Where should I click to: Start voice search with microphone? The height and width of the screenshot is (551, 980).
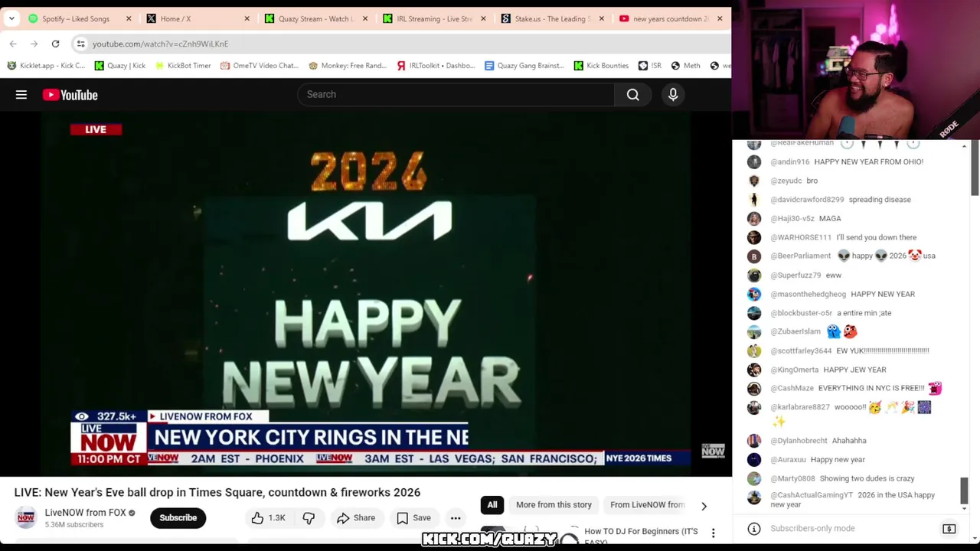click(x=673, y=94)
